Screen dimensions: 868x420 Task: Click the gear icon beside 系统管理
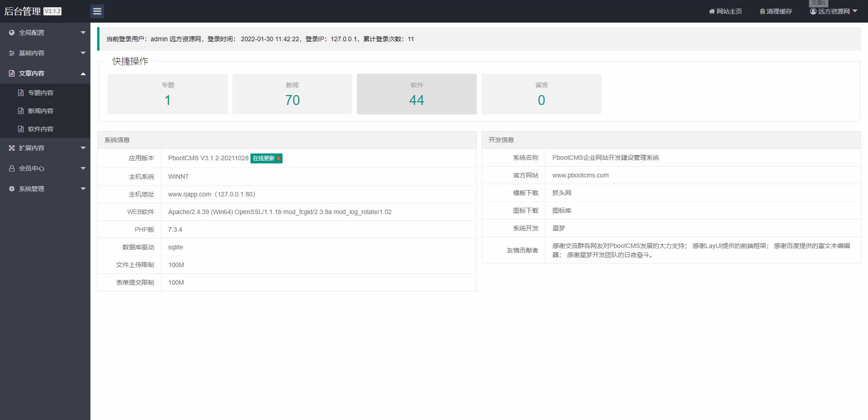coord(12,189)
